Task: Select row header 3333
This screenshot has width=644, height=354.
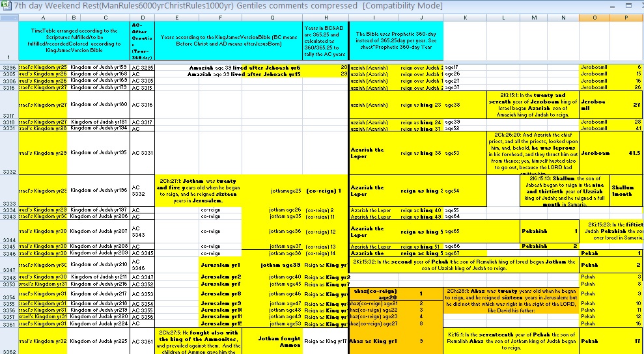Action: 9,191
